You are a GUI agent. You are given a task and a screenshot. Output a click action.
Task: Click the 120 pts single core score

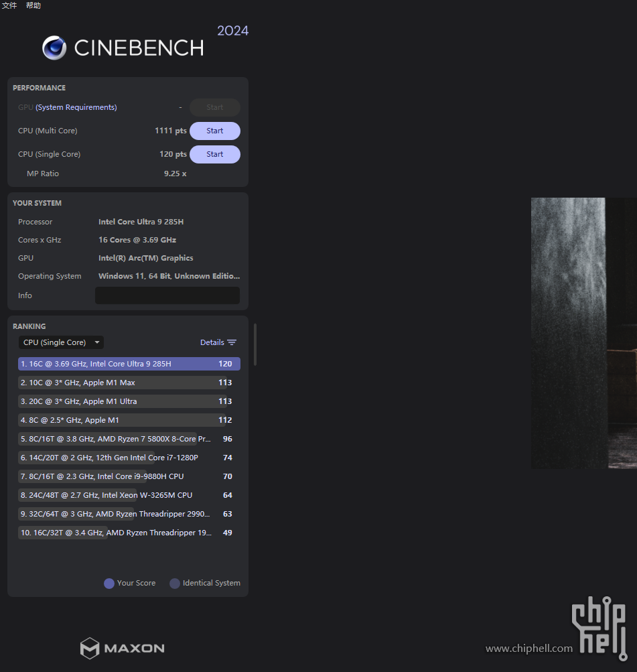coord(173,154)
